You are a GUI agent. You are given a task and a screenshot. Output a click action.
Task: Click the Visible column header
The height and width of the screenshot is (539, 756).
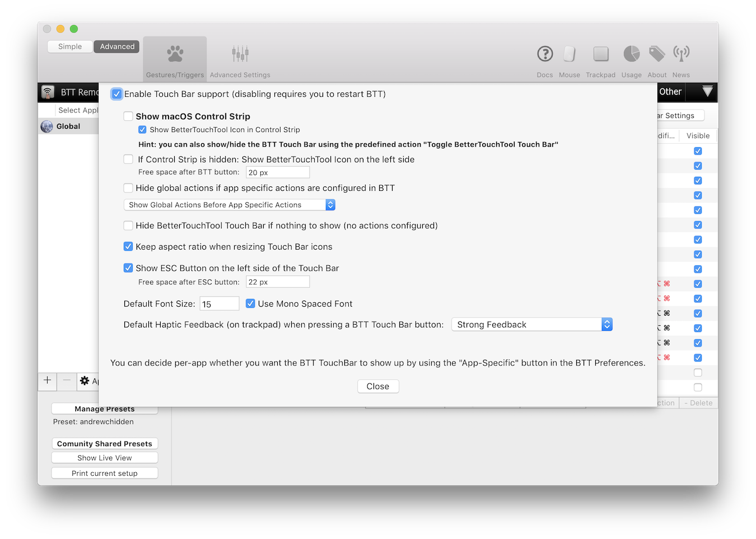point(698,136)
